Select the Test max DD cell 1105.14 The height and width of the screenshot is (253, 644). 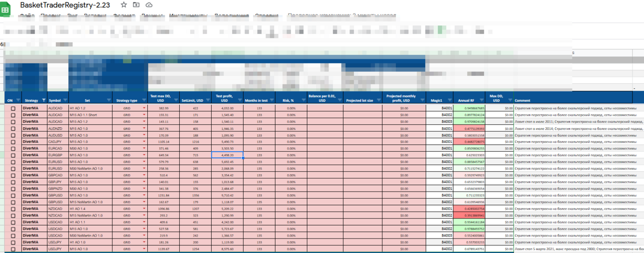click(164, 142)
